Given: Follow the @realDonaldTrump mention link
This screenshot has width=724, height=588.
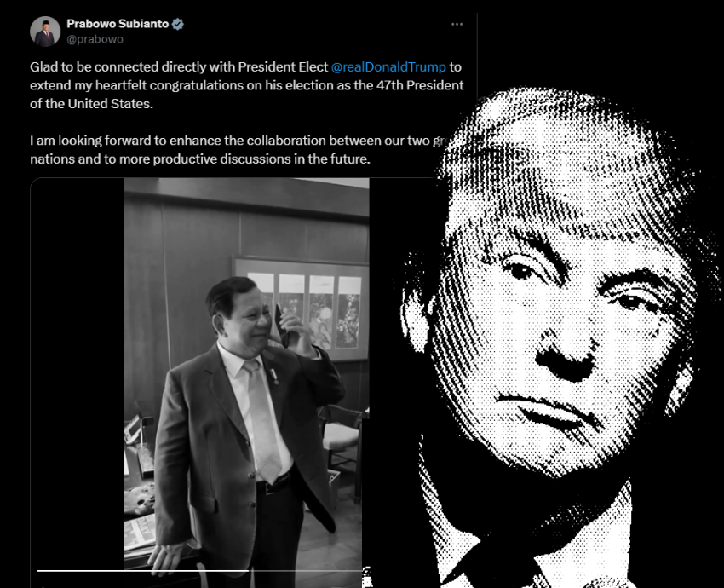Looking at the screenshot, I should 388,67.
